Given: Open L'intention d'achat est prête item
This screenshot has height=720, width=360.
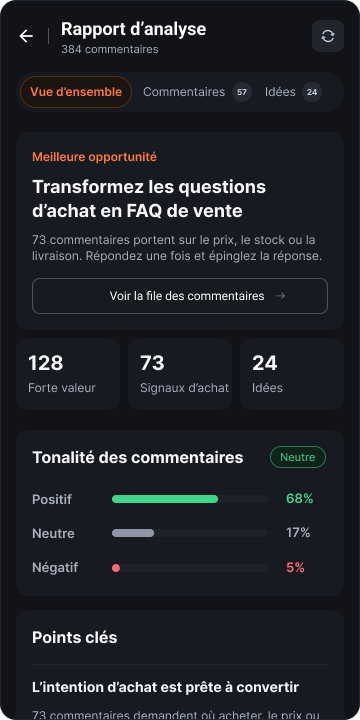Looking at the screenshot, I should click(166, 687).
